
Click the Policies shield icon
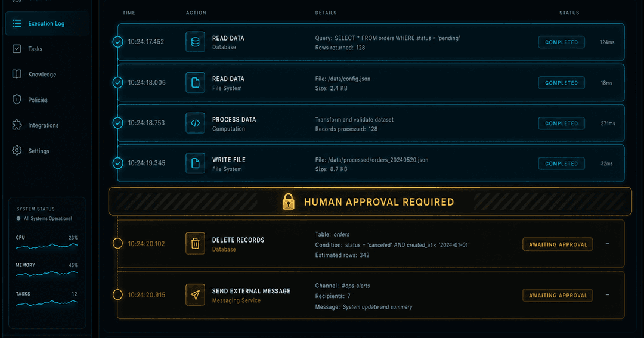click(17, 100)
